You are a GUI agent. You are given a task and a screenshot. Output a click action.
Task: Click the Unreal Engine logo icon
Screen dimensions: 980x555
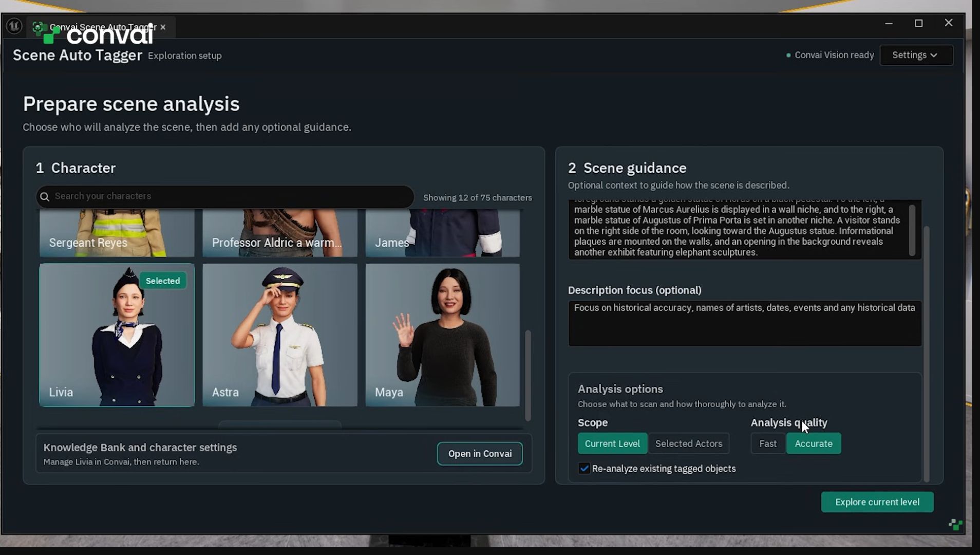14,26
